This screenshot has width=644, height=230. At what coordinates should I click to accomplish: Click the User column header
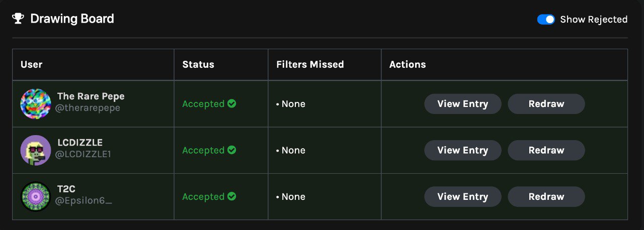click(31, 64)
